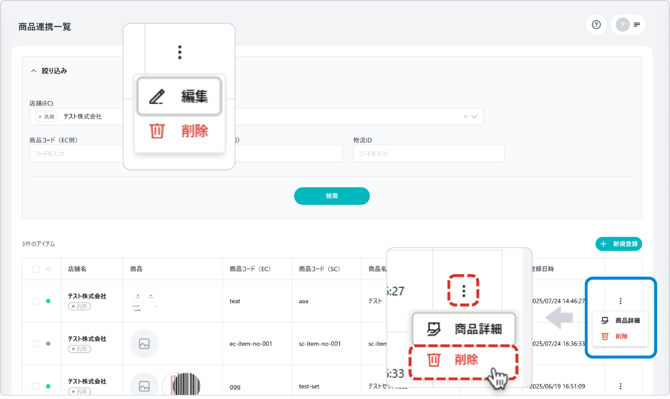Click テスト株式会社 in the ec-item-no-001 row
Screen dimensions: 670x399
87,339
